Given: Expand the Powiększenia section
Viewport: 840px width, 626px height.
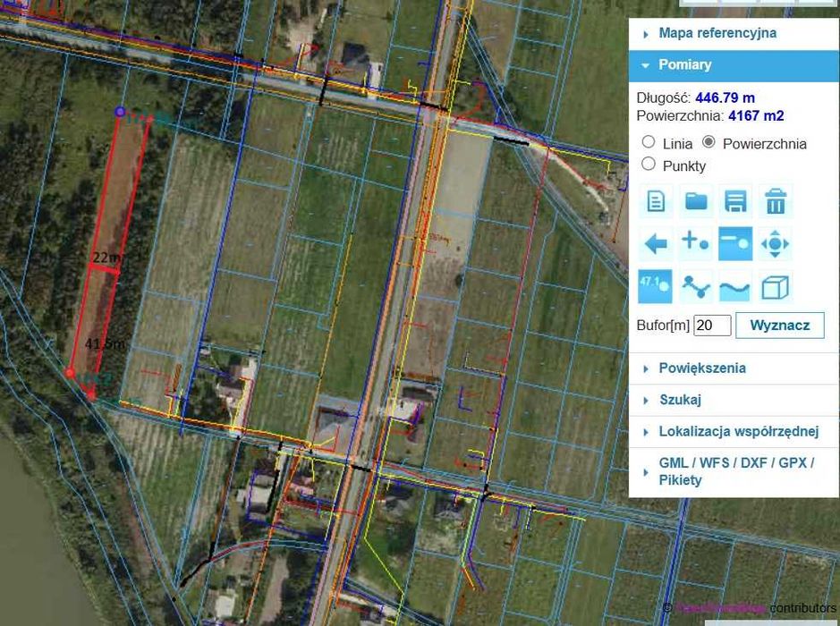Looking at the screenshot, I should pyautogui.click(x=734, y=368).
